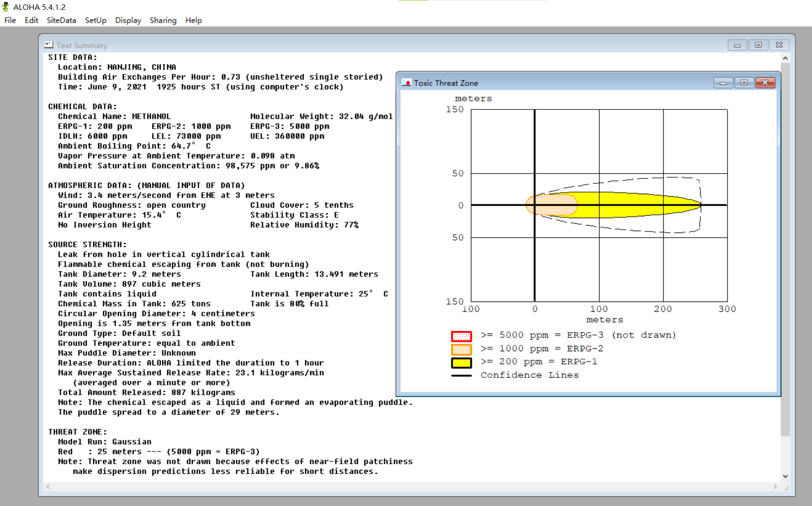Maximize the Toxic Threat Zone window
This screenshot has height=506, width=812.
744,83
